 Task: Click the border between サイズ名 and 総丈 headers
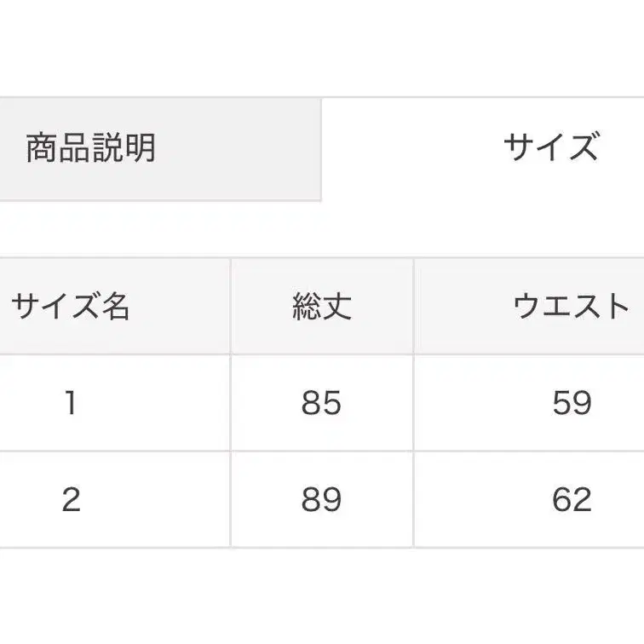click(x=230, y=307)
